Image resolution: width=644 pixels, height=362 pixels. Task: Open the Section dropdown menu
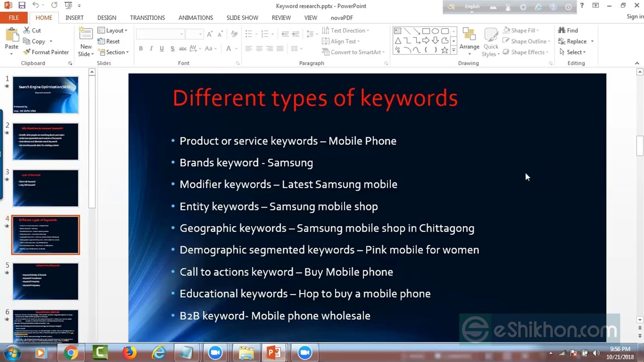pos(114,52)
